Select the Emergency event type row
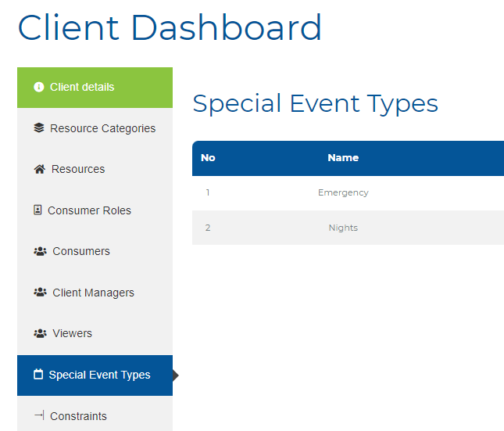Image resolution: width=504 pixels, height=431 pixels. [348, 192]
